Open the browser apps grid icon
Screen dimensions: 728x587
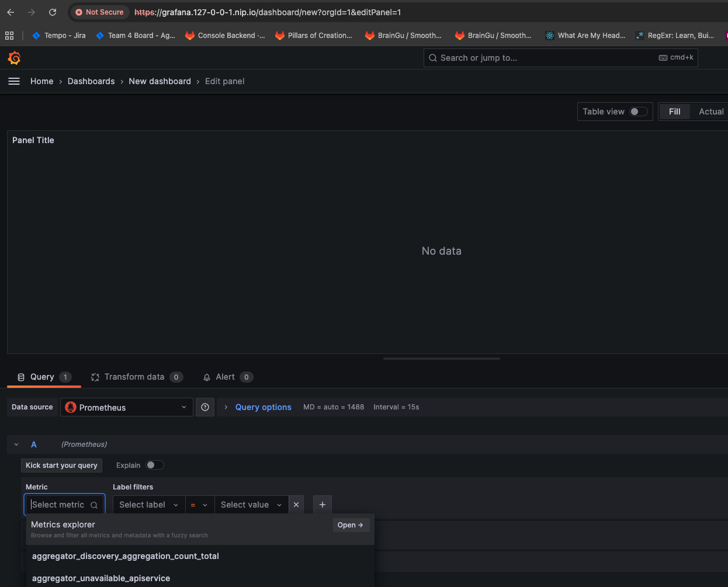pos(9,36)
